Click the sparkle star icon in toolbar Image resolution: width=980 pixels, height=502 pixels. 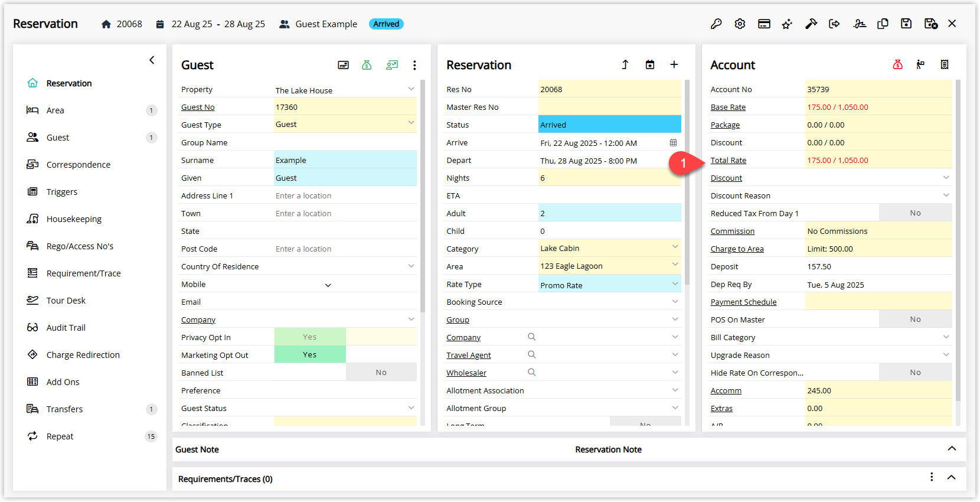pos(787,24)
